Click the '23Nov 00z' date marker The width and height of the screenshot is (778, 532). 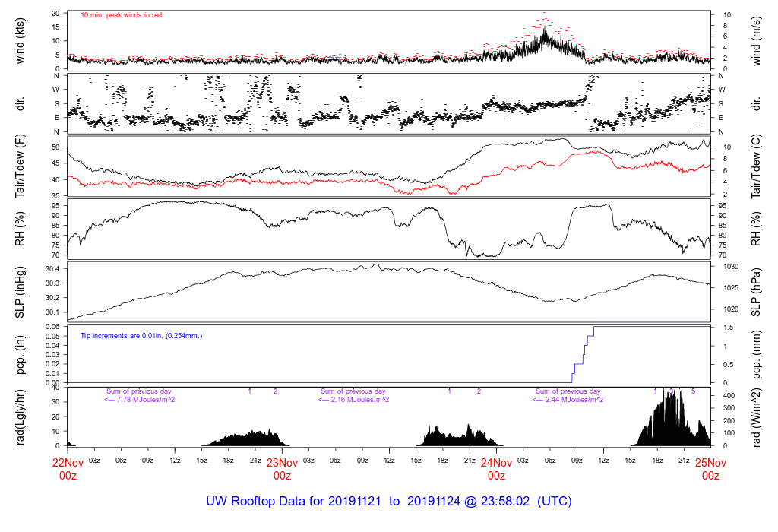click(x=283, y=469)
